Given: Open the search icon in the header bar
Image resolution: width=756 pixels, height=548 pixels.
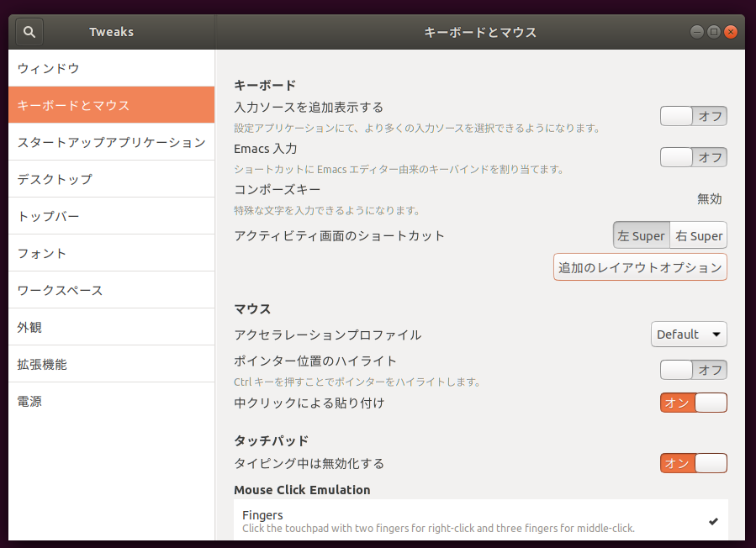Looking at the screenshot, I should [29, 31].
